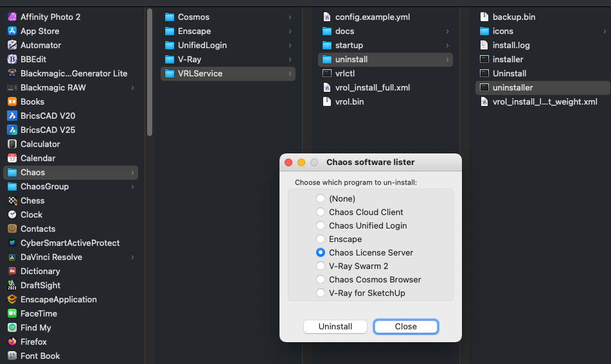Expand the DaVinci Resolve folder chevron

pos(132,257)
